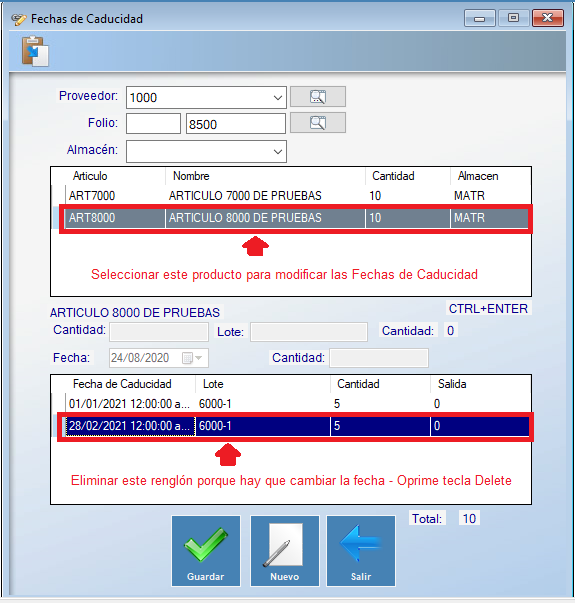Viewport: 575px width, 603px height.
Task: Select the 28/02/2021 expiration date row
Action: coord(296,426)
